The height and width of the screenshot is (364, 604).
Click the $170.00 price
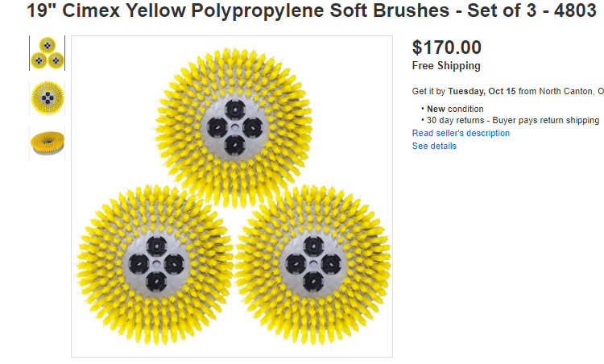446,48
